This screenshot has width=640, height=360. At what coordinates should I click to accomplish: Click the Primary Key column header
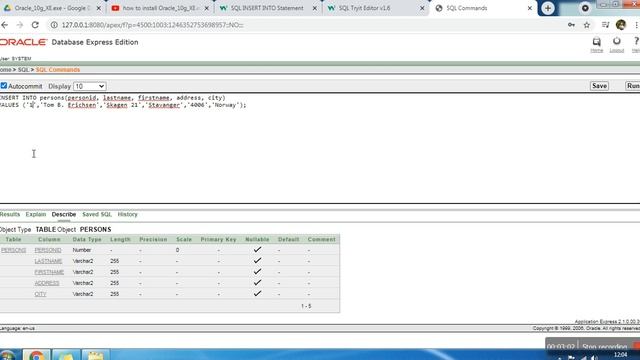[x=218, y=239]
